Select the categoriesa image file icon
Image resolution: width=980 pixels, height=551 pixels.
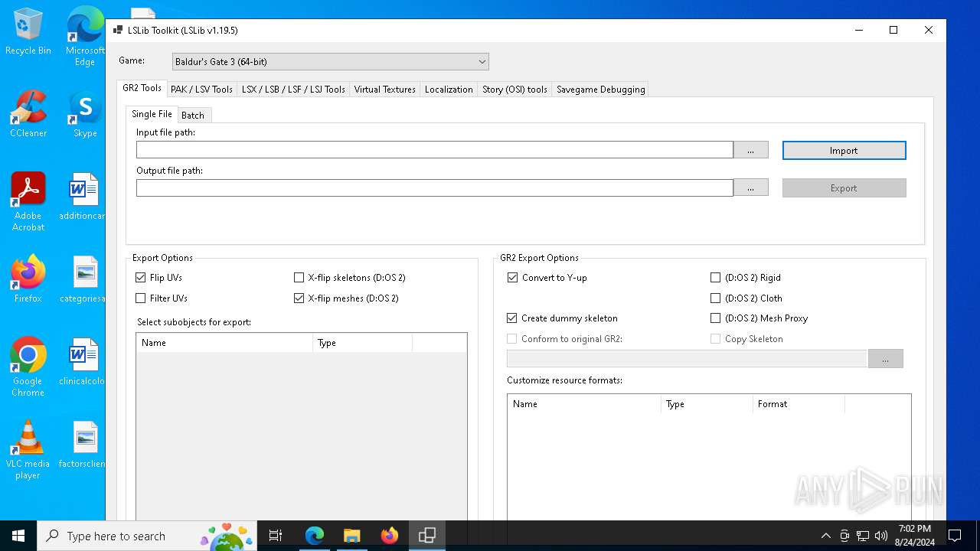(83, 279)
